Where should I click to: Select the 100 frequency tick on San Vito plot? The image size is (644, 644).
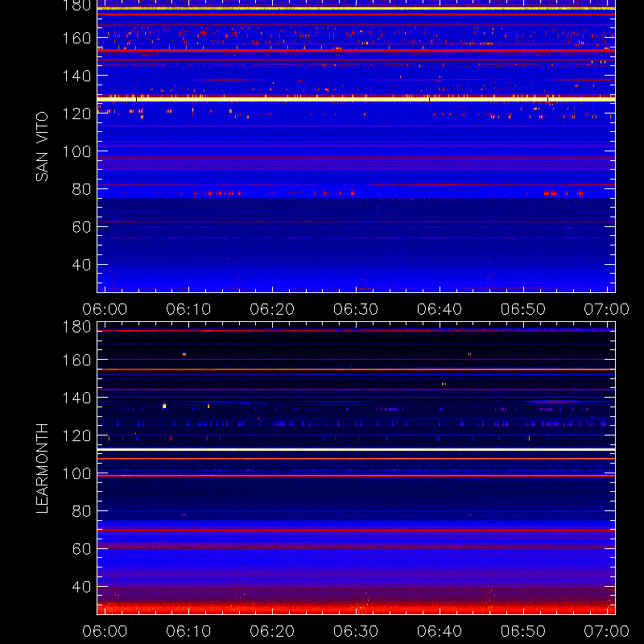click(76, 151)
